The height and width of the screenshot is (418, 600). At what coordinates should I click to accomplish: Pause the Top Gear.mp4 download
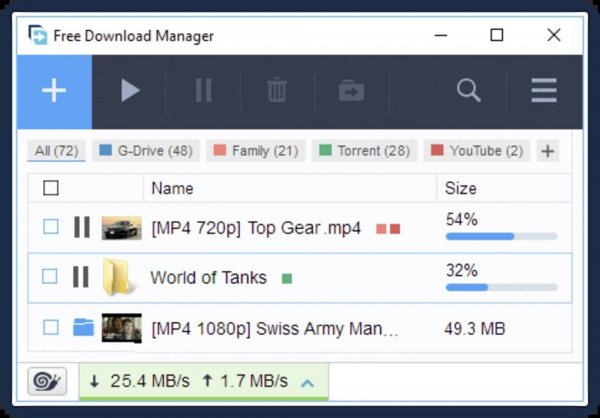click(x=82, y=227)
